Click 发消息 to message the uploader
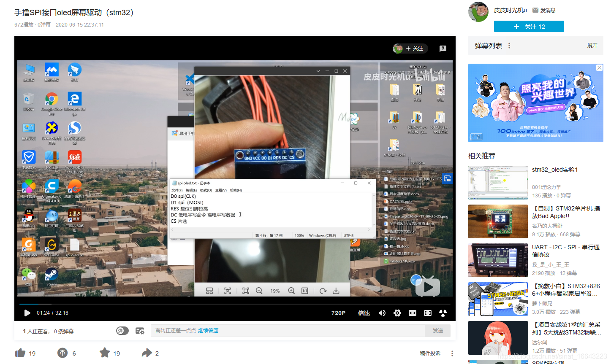Image resolution: width=611 pixels, height=364 pixels. [544, 10]
